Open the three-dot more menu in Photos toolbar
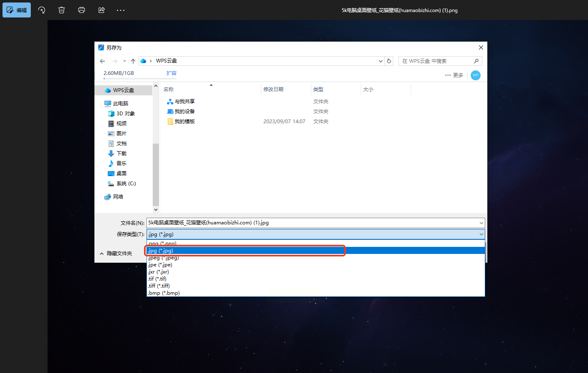Screen dimensions: 588x373 pos(121,10)
